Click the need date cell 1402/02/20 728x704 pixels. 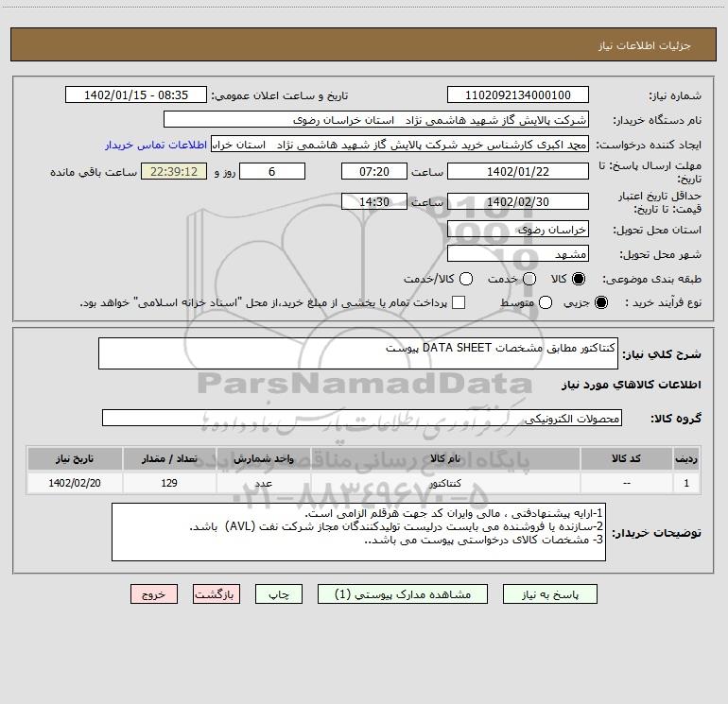click(75, 483)
